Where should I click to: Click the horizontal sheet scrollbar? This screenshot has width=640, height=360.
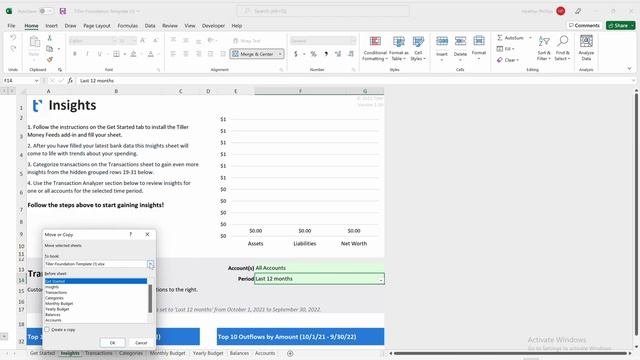click(x=510, y=353)
